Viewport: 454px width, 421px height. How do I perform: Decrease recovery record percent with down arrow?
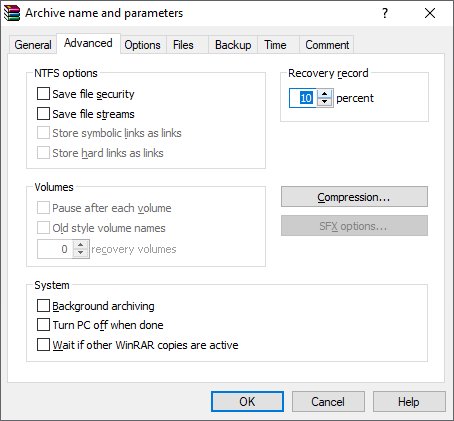point(325,102)
